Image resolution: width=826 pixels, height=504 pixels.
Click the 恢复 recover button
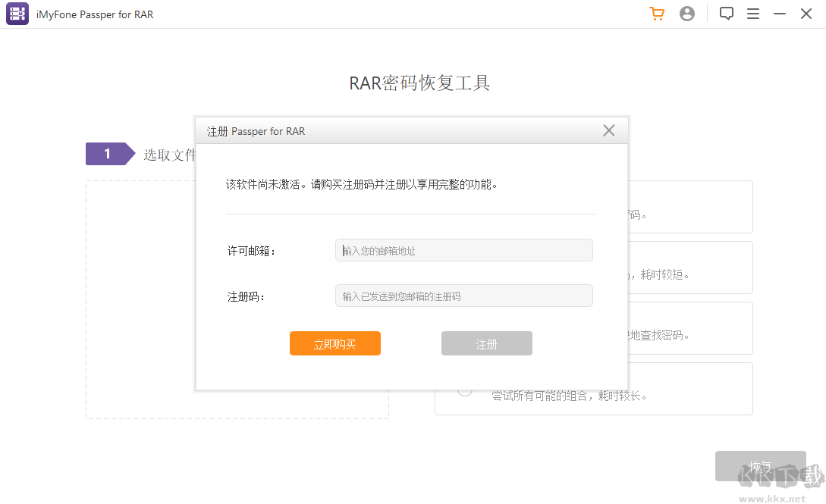pyautogui.click(x=760, y=466)
